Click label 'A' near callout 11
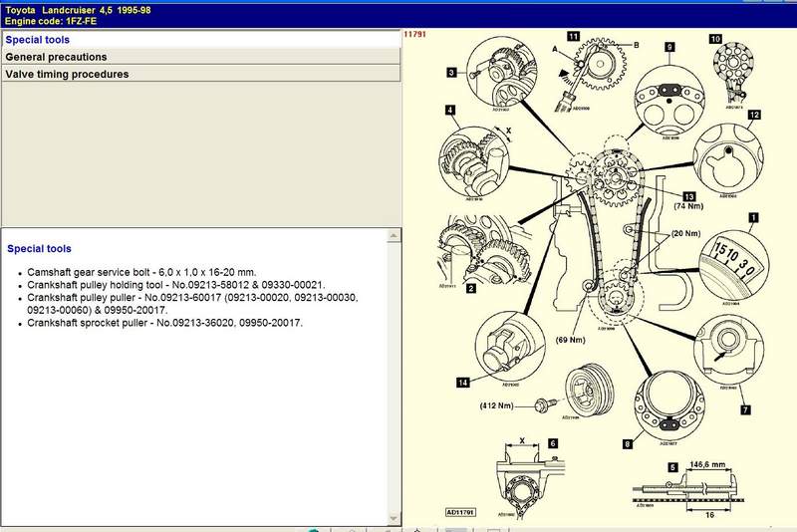797x532 pixels. (555, 49)
